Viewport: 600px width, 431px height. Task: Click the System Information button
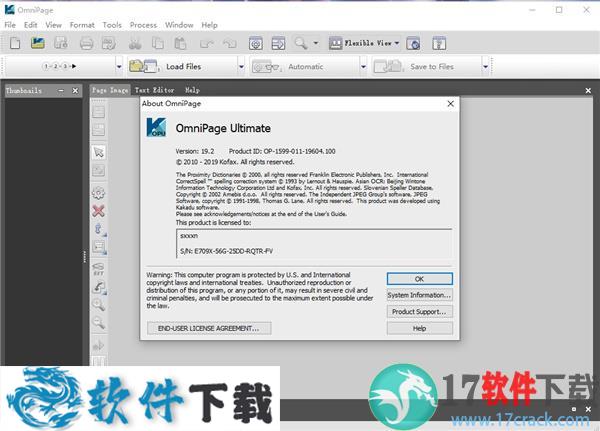[x=419, y=295]
